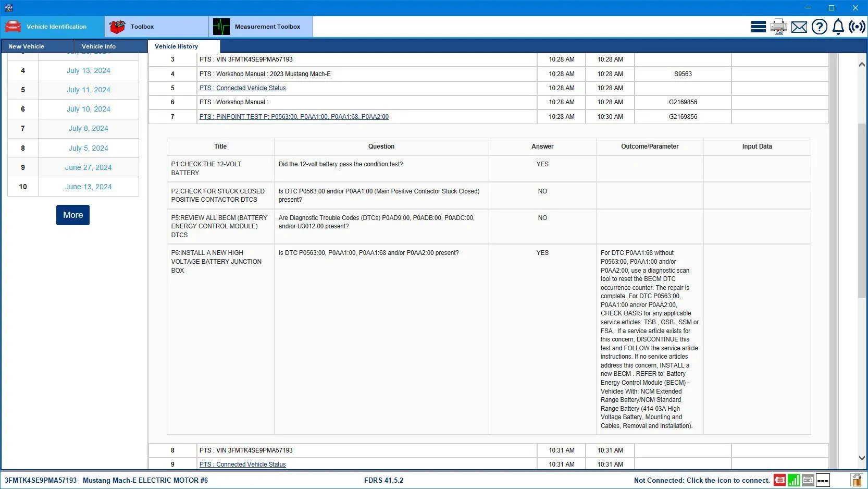Click 'PTS : Workshop Manual :' in row 6
The image size is (868, 489).
pos(234,102)
